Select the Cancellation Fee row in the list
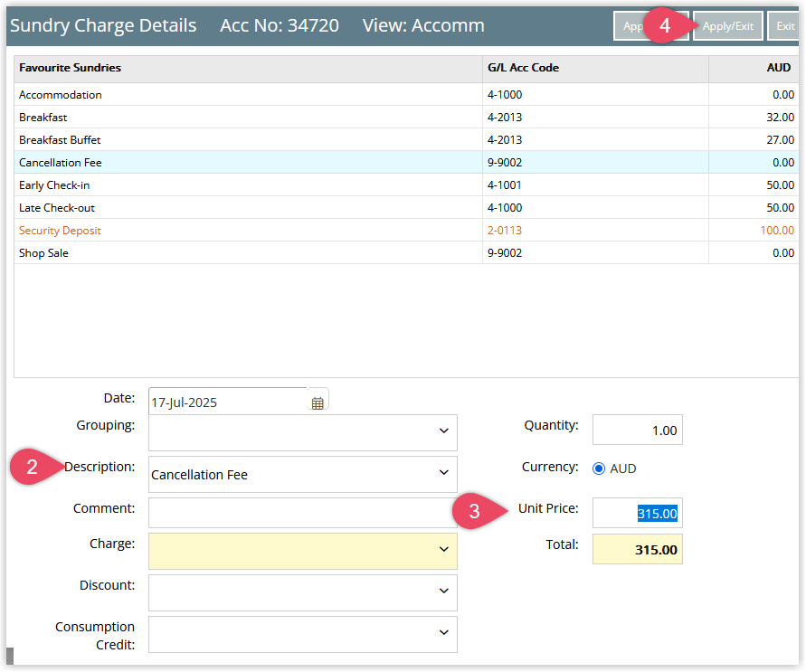Viewport: 806px width, 672px height. [x=406, y=163]
